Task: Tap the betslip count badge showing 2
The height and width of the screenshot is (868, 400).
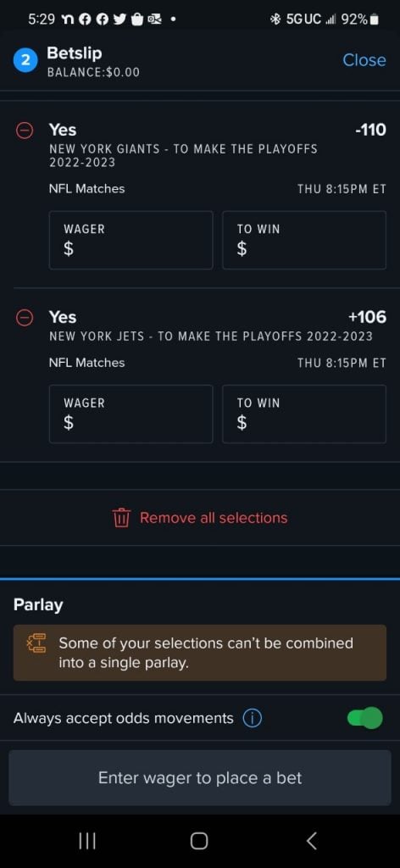Action: click(25, 61)
